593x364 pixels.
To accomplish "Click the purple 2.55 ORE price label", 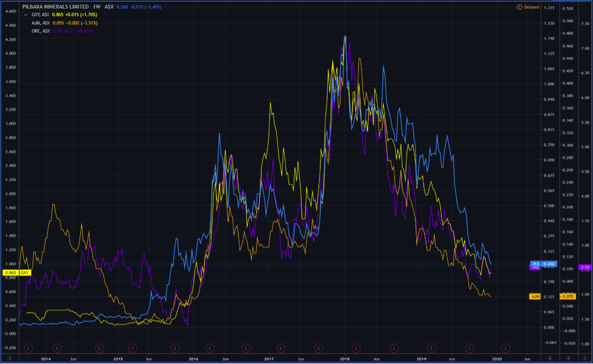I will [x=585, y=267].
